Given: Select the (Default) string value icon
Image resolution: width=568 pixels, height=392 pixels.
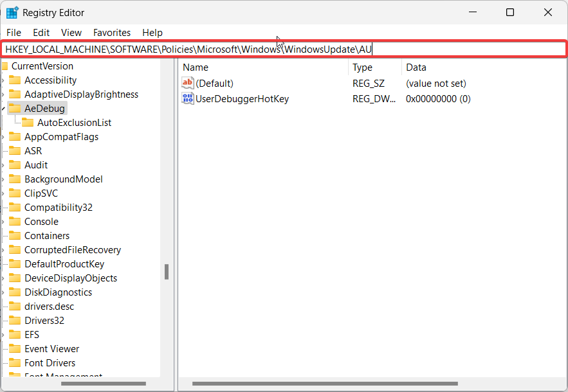Looking at the screenshot, I should pos(188,84).
